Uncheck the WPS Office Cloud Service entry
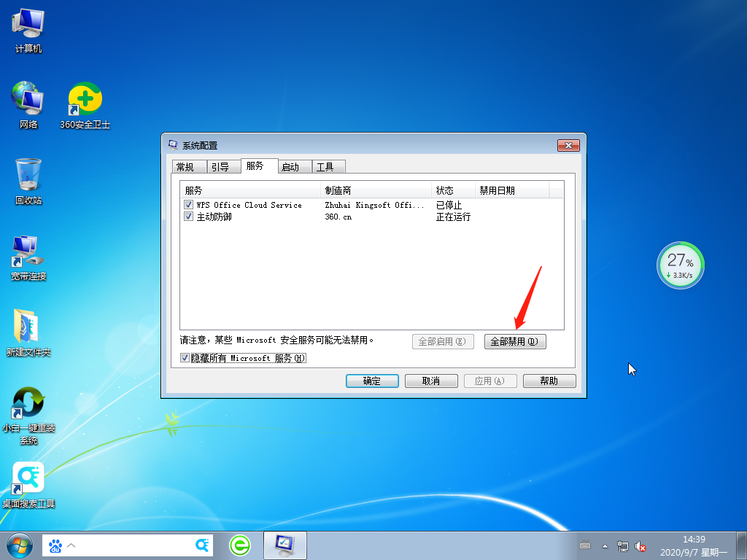 coord(188,205)
